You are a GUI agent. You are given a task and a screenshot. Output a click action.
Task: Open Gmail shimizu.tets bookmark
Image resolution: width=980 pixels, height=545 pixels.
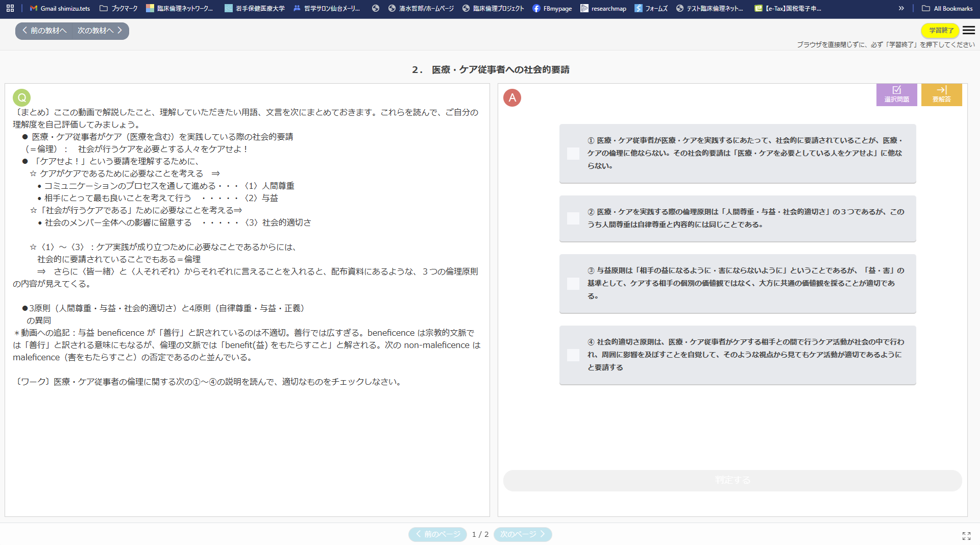point(59,8)
